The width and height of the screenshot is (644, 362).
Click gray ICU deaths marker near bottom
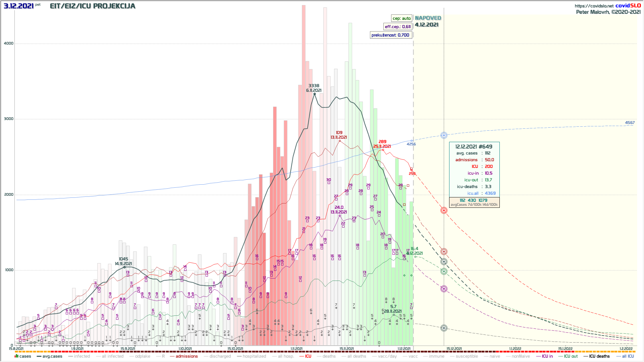(444, 328)
